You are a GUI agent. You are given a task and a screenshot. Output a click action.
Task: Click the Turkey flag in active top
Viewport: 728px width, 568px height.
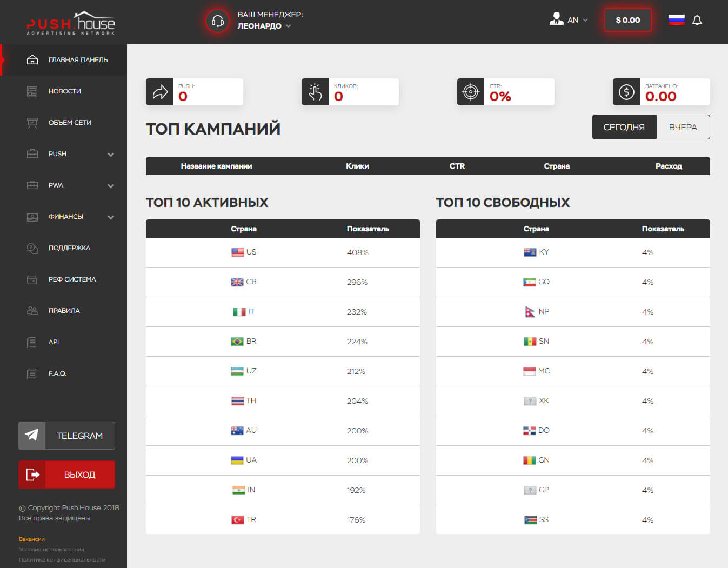[x=237, y=520]
